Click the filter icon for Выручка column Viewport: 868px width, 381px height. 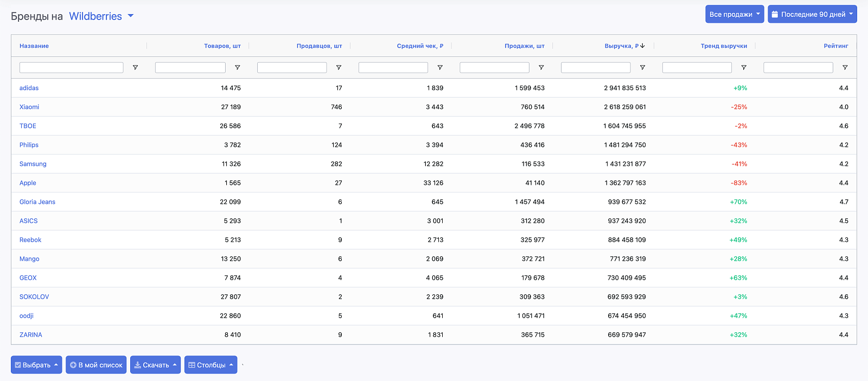642,68
